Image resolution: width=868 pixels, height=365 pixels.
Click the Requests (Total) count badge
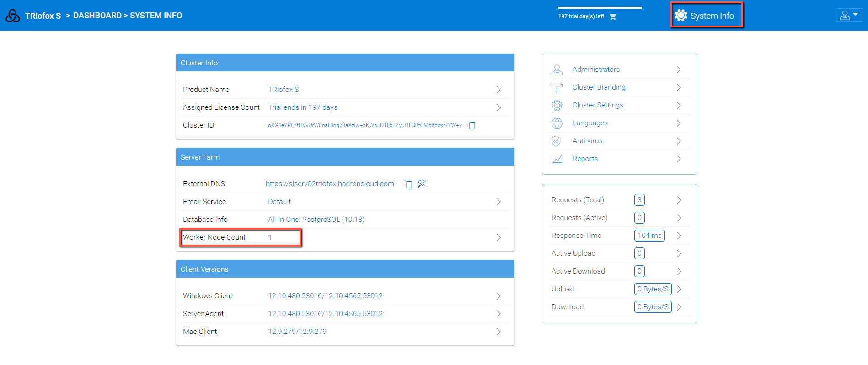coord(639,200)
